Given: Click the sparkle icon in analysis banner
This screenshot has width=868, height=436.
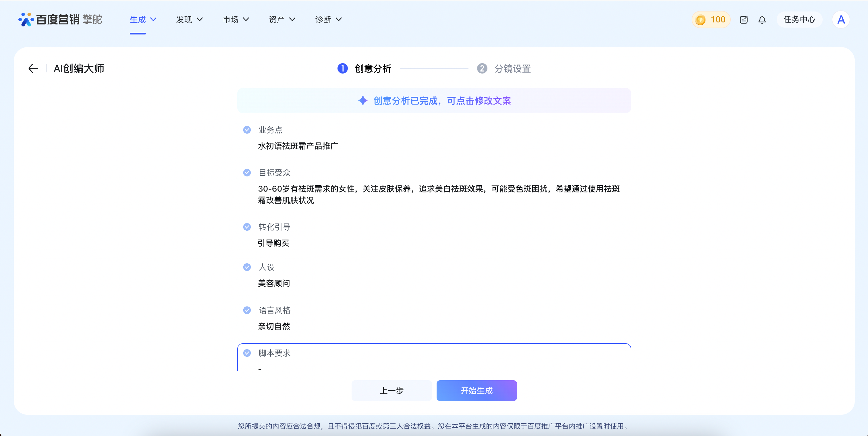Looking at the screenshot, I should coord(362,101).
